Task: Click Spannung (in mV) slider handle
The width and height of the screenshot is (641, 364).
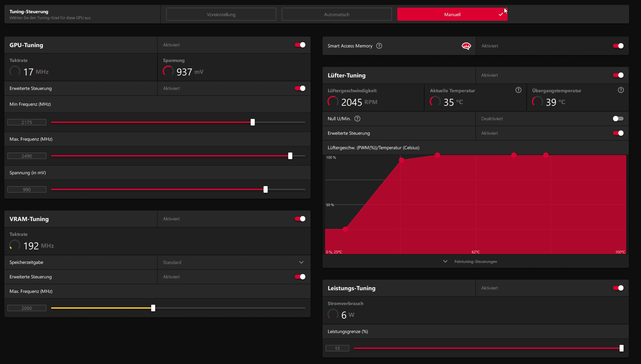Action: tap(265, 189)
